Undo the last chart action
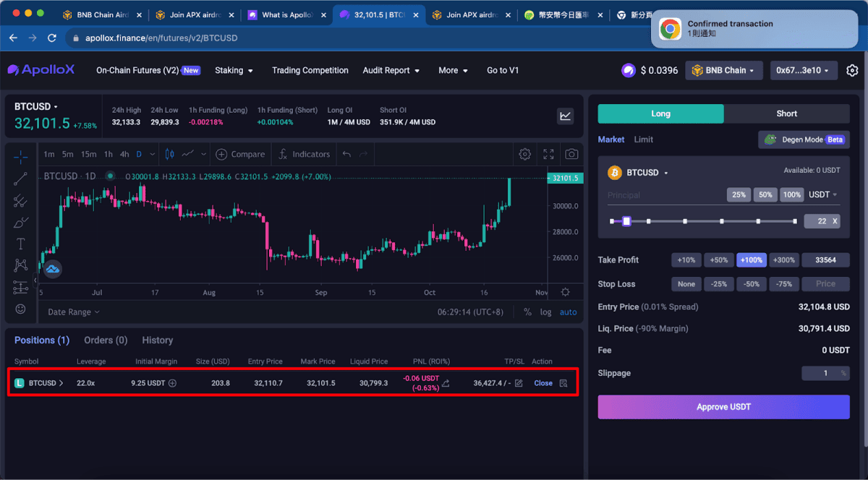Image resolution: width=868 pixels, height=480 pixels. point(346,154)
